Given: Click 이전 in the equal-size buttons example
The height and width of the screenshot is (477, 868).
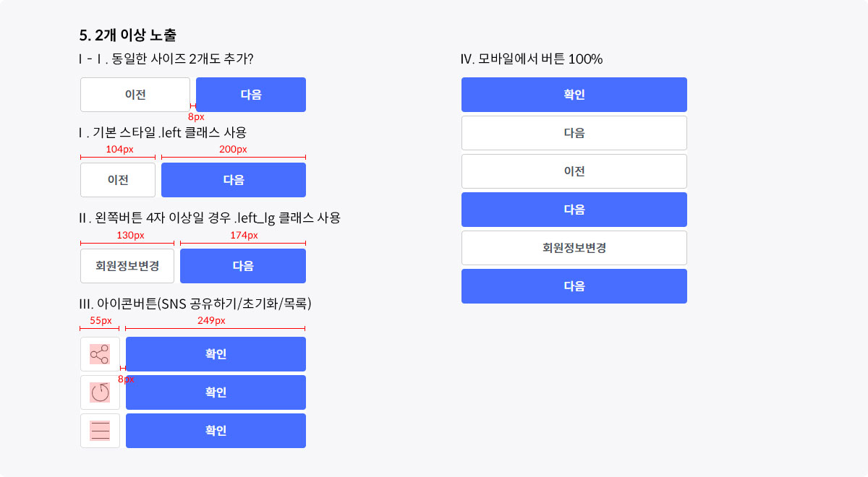Looking at the screenshot, I should (135, 95).
